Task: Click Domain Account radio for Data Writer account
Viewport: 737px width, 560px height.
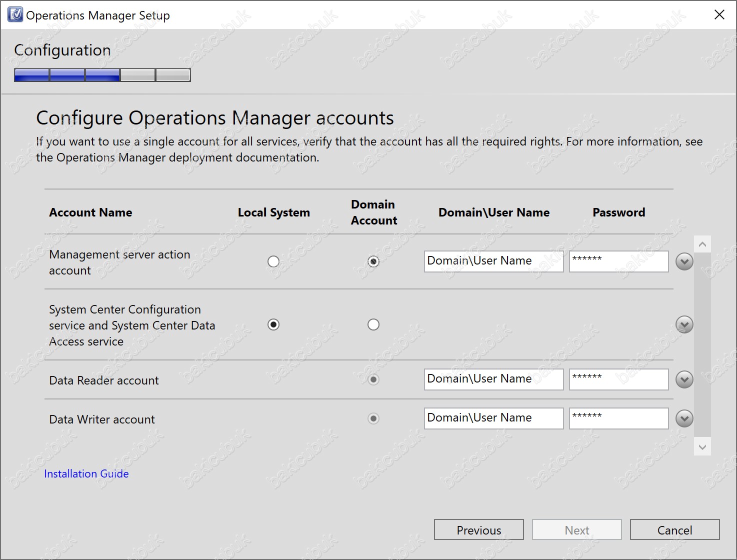Action: 373,418
